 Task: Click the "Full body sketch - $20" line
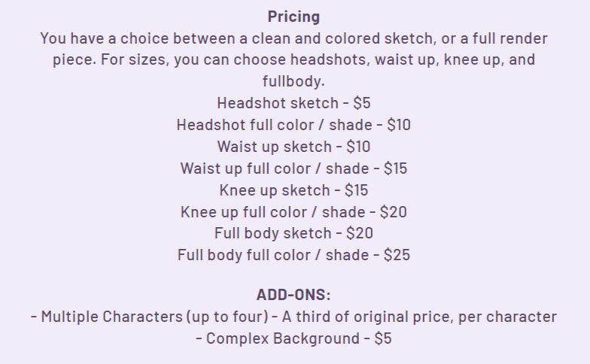[x=293, y=233]
